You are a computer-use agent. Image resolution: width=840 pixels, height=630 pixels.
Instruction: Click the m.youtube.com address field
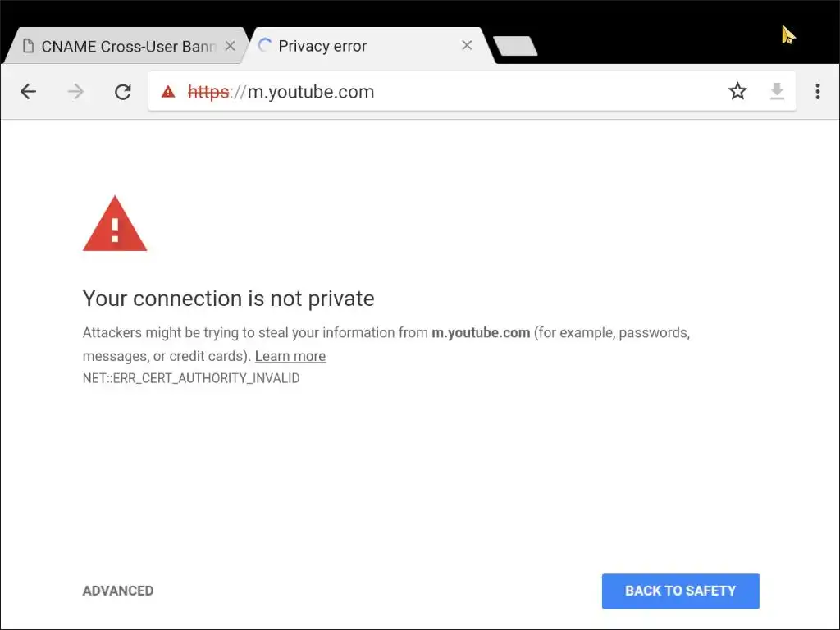(451, 92)
